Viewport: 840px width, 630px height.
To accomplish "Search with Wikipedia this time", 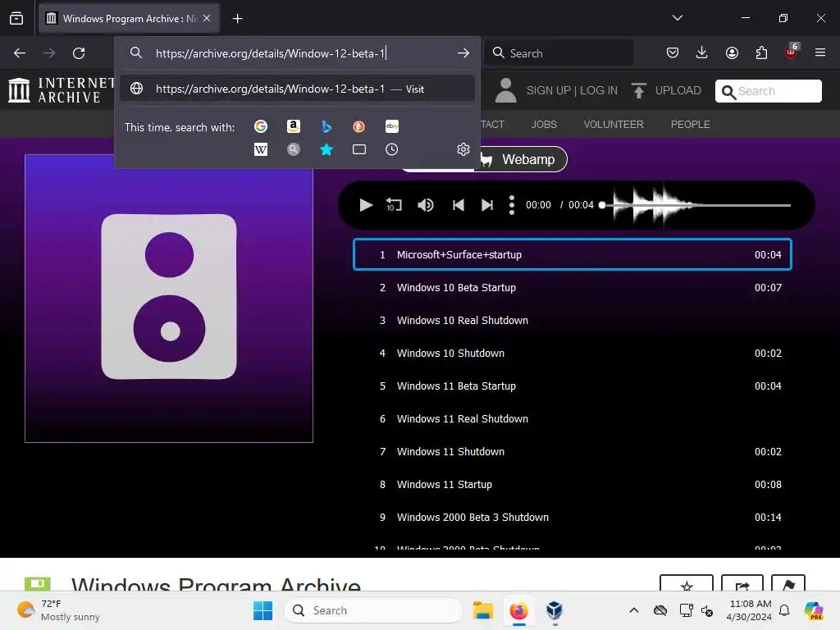I will (261, 149).
